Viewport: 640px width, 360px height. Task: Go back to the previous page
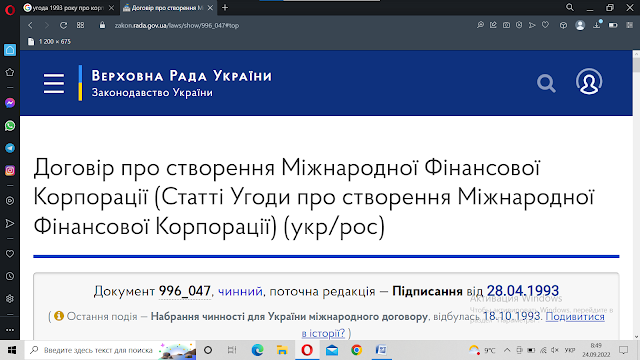pos(31,25)
